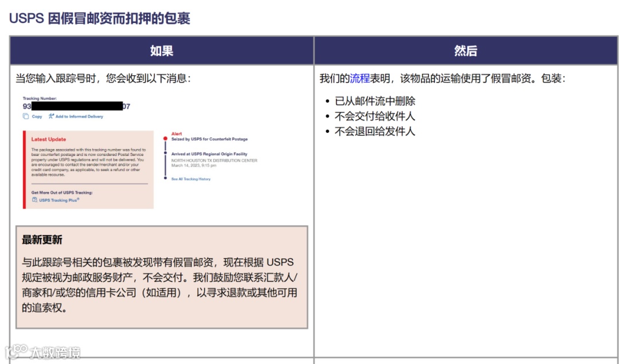
Task: Click the 如果 column header
Action: [162, 50]
